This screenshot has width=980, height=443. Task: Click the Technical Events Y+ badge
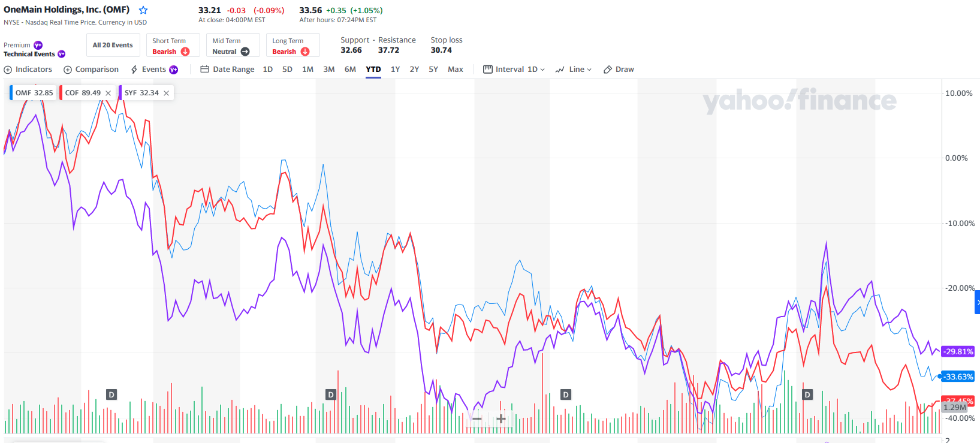(x=61, y=54)
